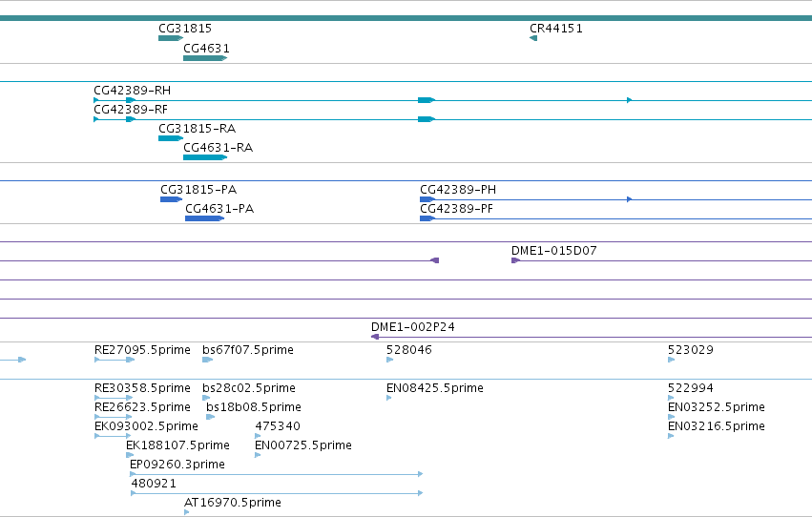Screen dimensions: 812x517
Task: Select the CG31815 gene feature
Action: pos(171,38)
